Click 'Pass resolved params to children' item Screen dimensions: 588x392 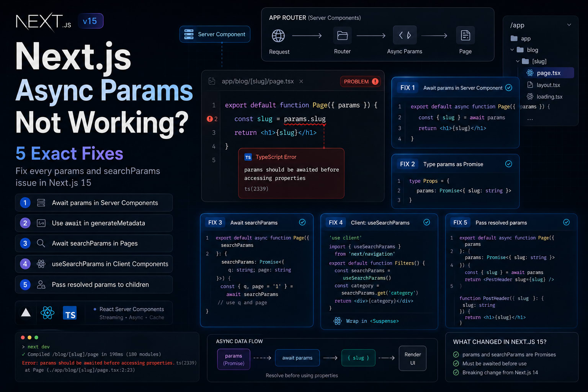click(94, 284)
